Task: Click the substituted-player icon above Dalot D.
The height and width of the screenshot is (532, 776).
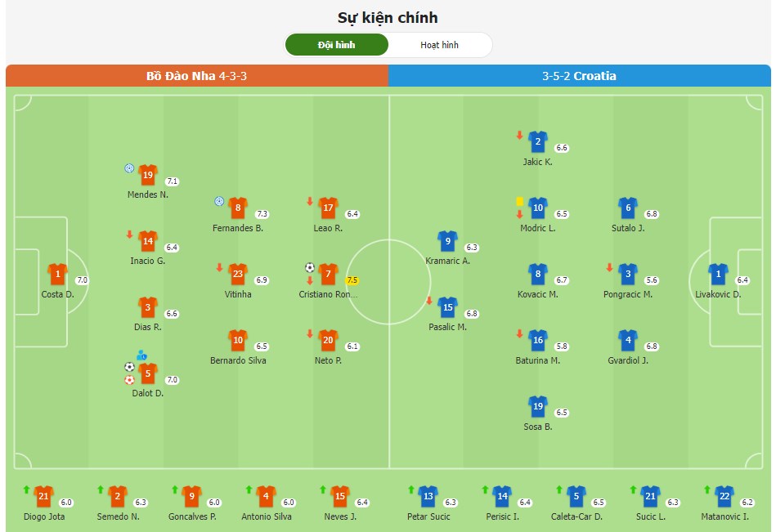Action: pyautogui.click(x=142, y=354)
